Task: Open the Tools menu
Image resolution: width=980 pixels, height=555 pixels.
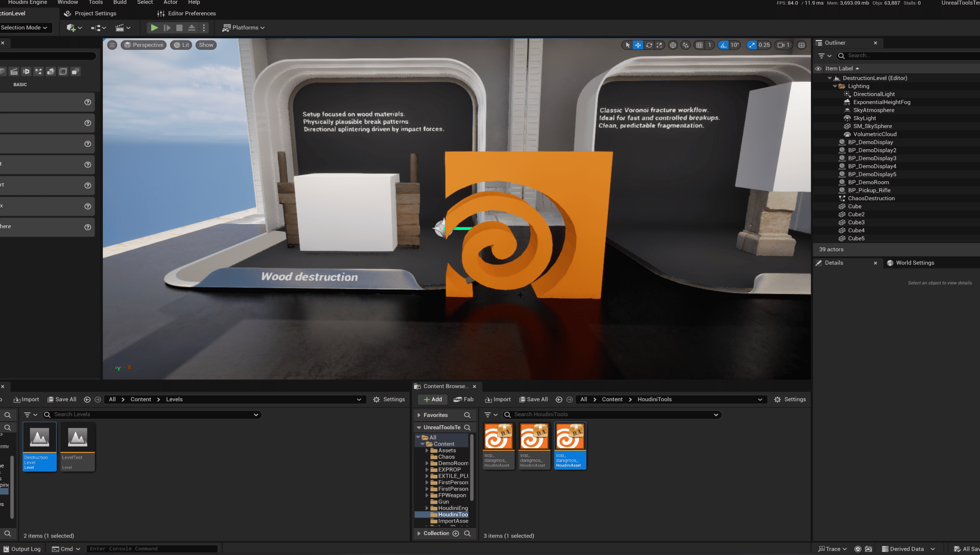Action: (96, 2)
